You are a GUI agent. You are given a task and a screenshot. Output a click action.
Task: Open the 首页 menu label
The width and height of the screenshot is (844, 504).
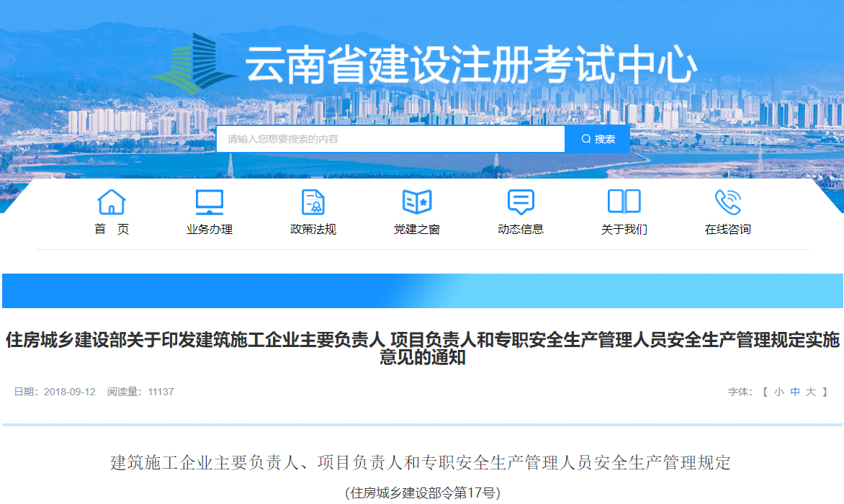click(x=112, y=229)
